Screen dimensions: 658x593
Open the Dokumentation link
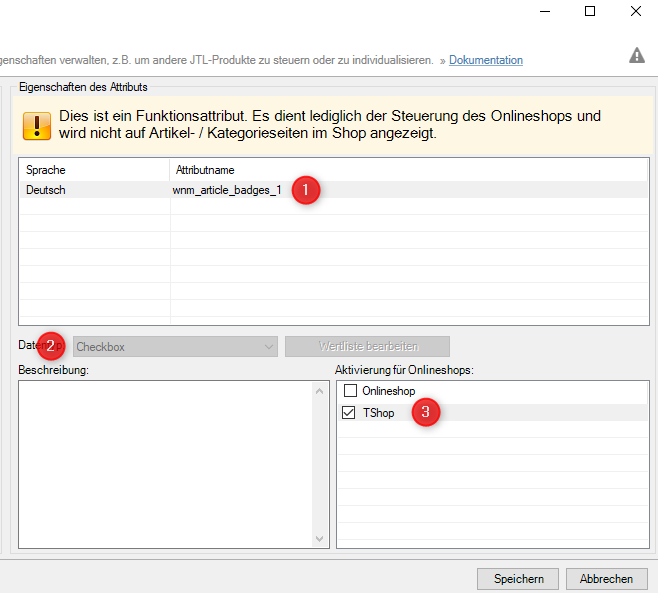click(x=486, y=60)
